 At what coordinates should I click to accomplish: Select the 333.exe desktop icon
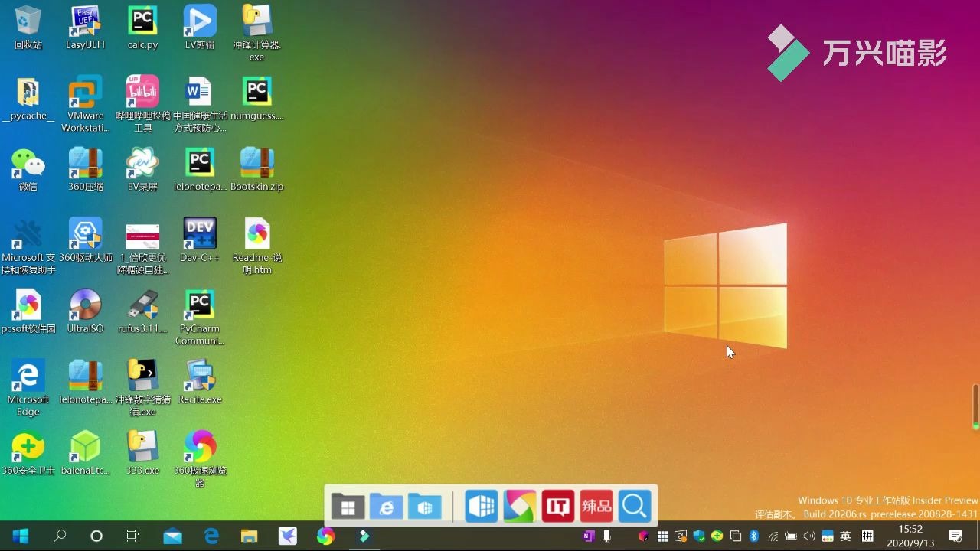[142, 453]
